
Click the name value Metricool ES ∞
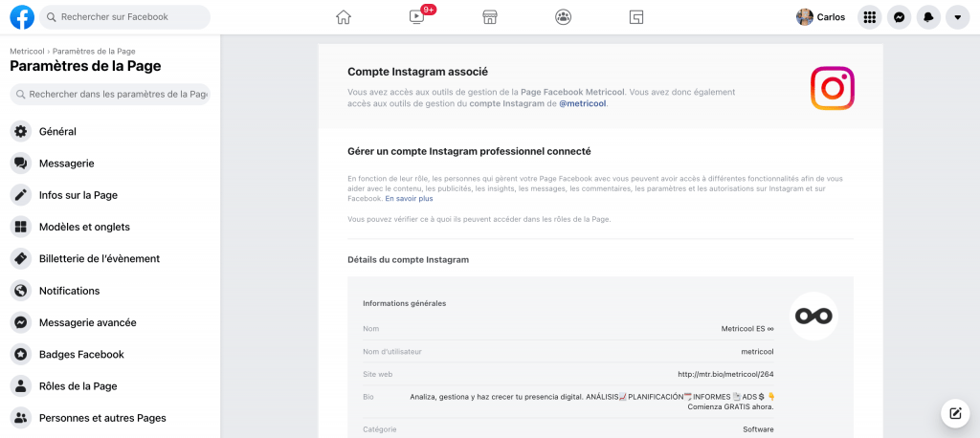pos(747,328)
